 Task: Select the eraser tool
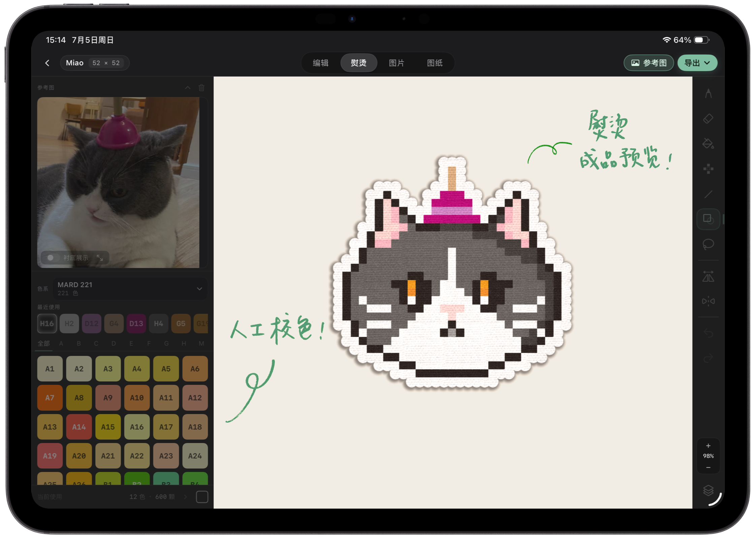tap(708, 119)
